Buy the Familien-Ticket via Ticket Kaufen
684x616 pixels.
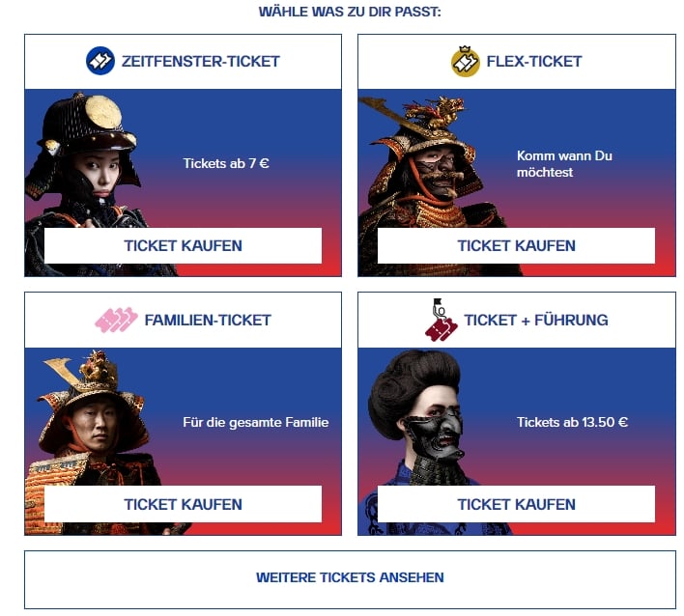(x=184, y=504)
